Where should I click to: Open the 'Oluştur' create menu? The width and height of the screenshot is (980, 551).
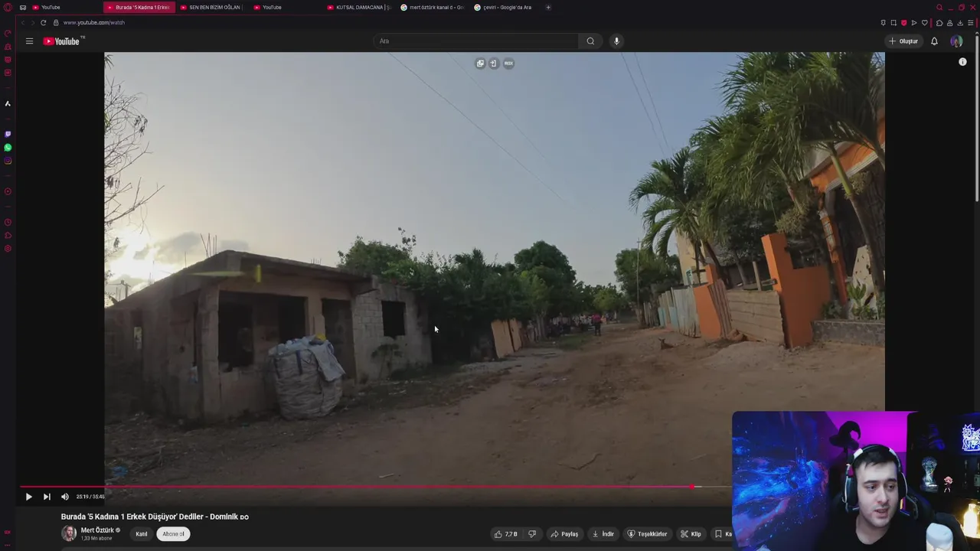(903, 41)
